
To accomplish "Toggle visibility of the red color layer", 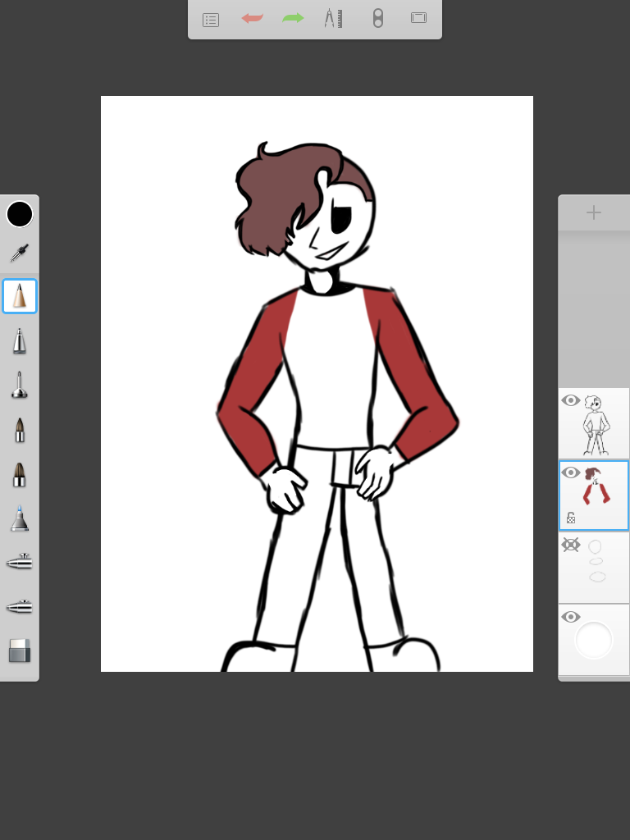I will pyautogui.click(x=571, y=472).
